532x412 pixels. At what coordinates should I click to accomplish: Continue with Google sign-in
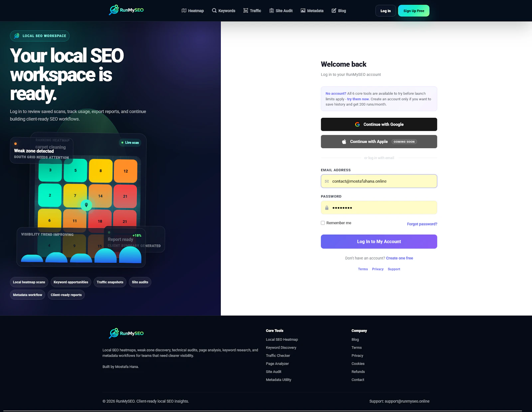[379, 124]
